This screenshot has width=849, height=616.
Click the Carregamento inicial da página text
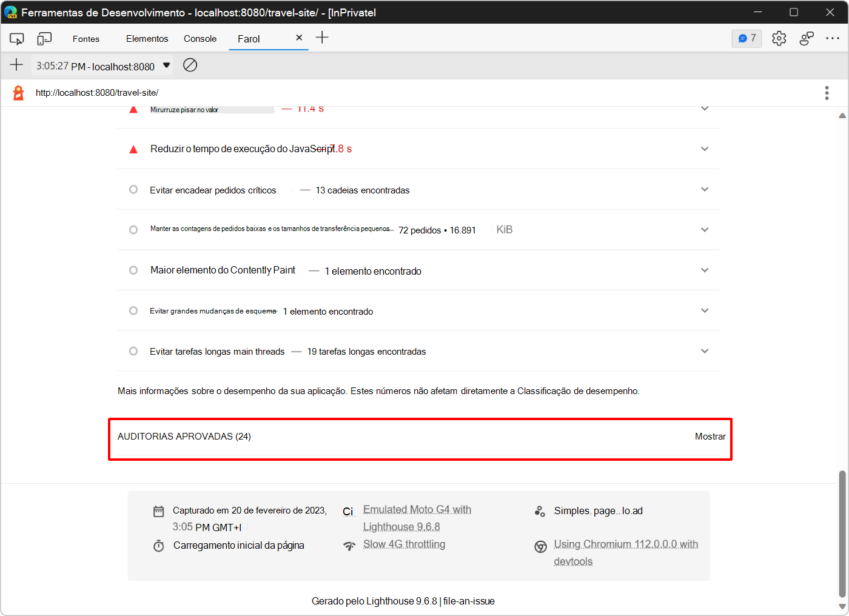(239, 546)
